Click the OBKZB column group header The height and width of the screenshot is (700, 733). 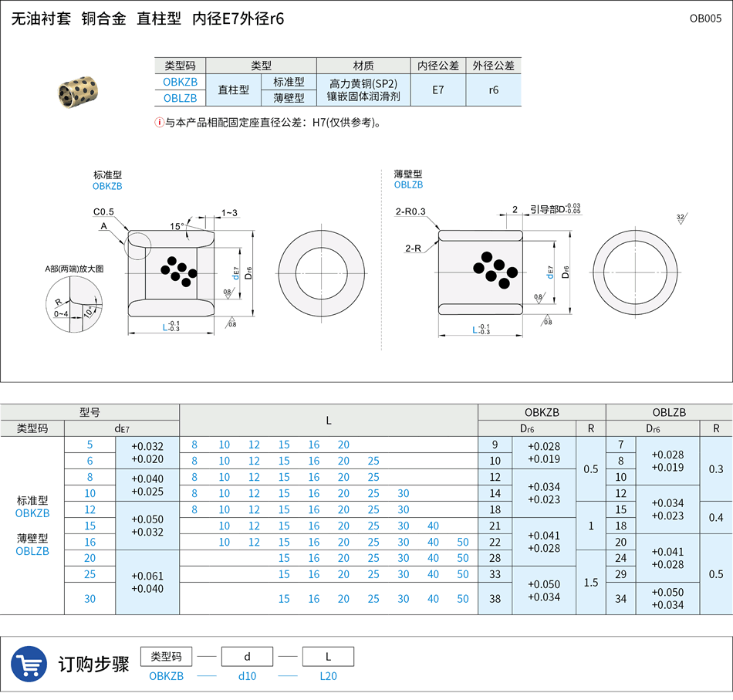click(542, 412)
